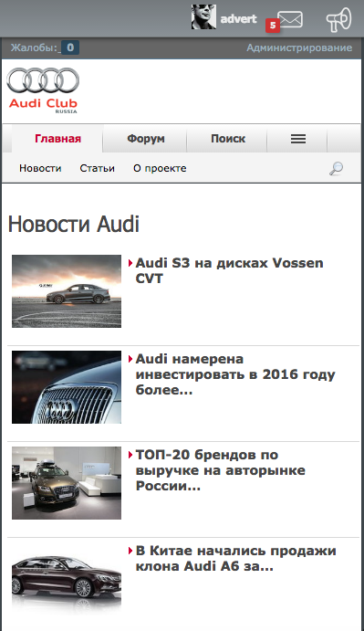Open the О проекте link
364x631 pixels.
point(160,168)
